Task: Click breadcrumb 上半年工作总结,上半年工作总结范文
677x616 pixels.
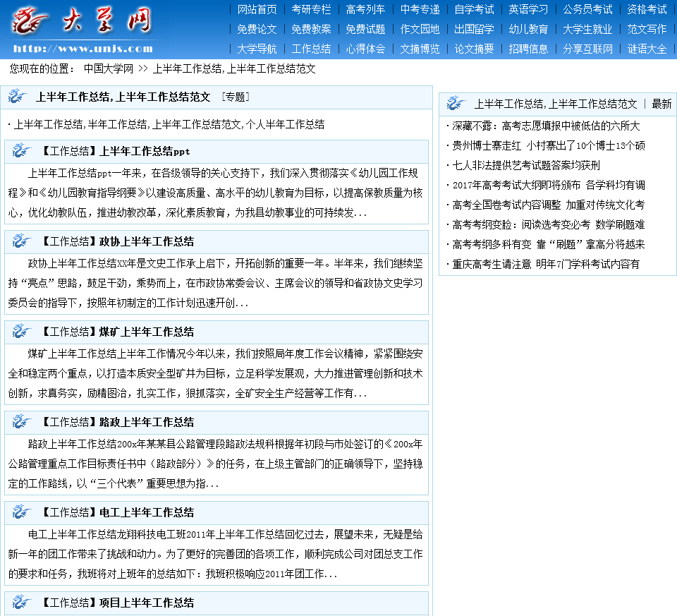Action: point(234,68)
